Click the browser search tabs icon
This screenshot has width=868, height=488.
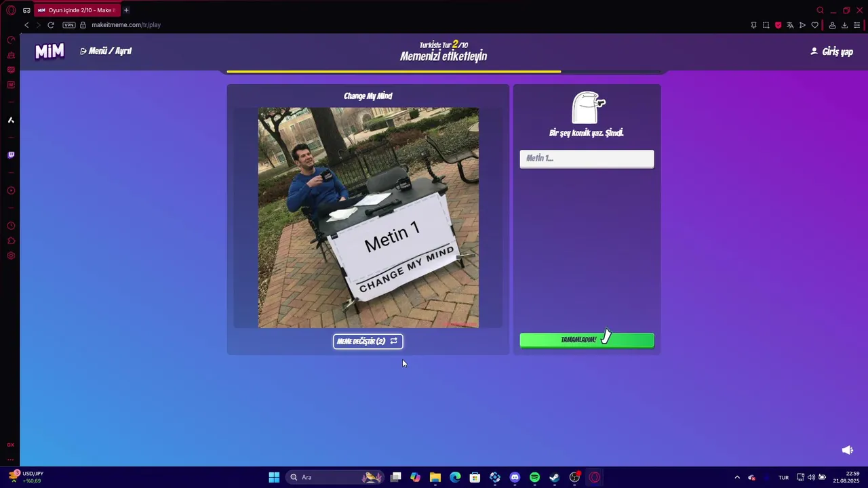(820, 10)
